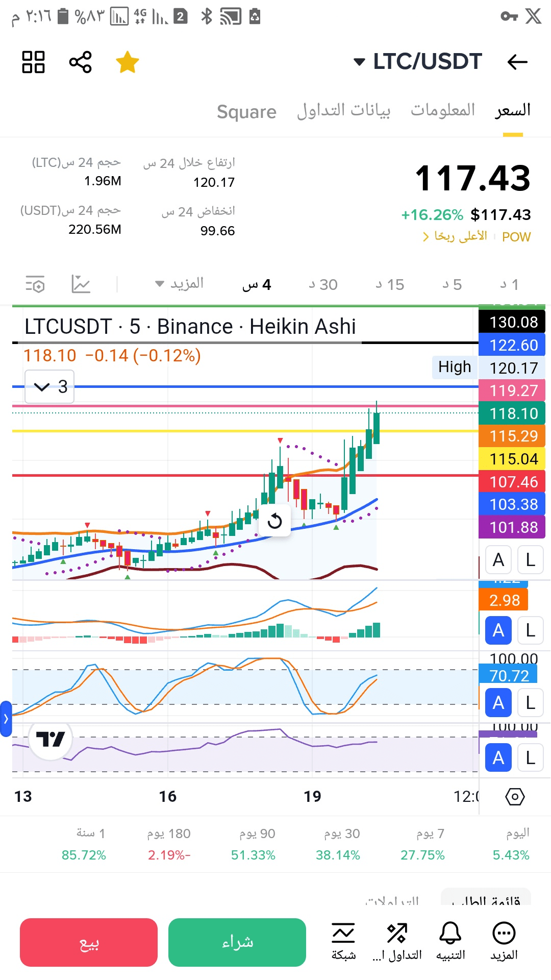Expand the المزيد timeframe dropdown

180,283
